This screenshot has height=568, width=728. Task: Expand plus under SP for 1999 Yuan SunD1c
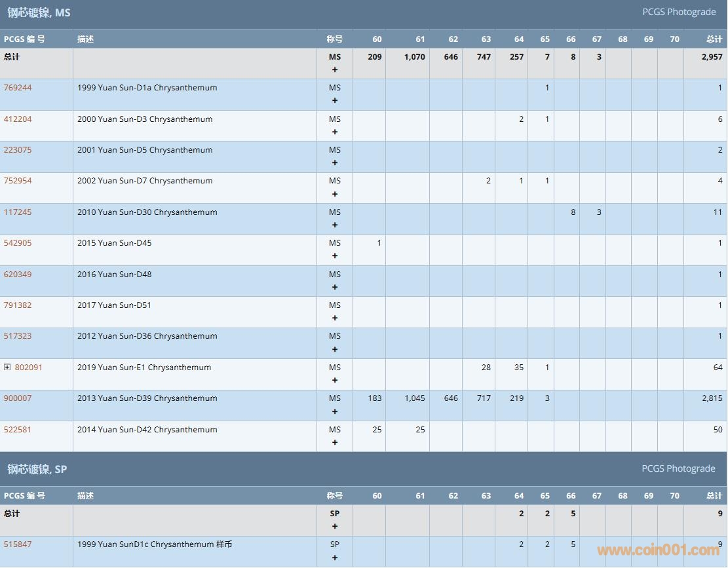335,558
